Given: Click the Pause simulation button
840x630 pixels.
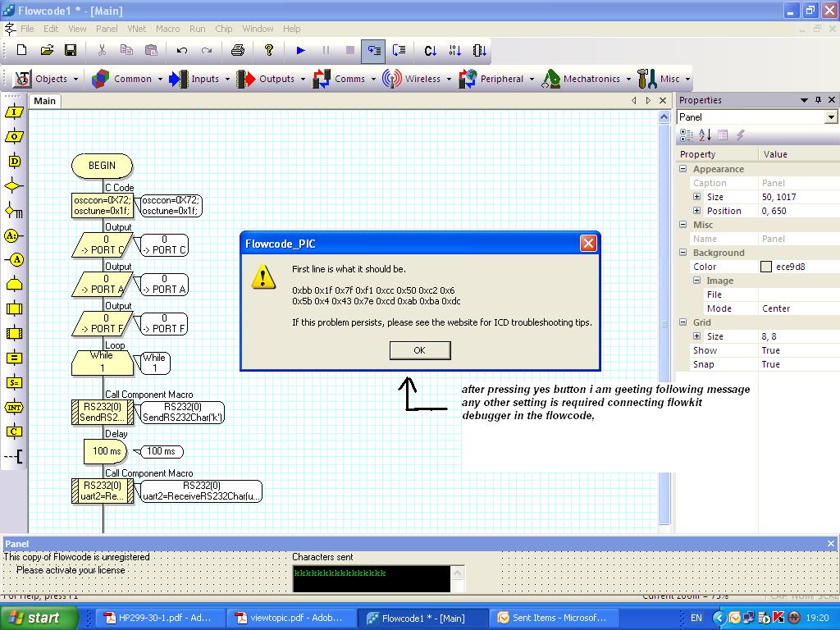Looking at the screenshot, I should click(326, 50).
